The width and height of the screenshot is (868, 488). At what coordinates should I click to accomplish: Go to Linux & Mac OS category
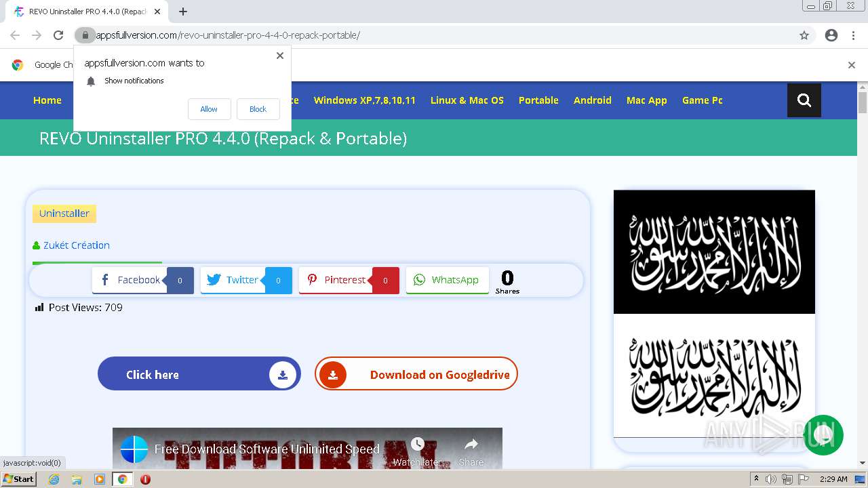click(467, 100)
